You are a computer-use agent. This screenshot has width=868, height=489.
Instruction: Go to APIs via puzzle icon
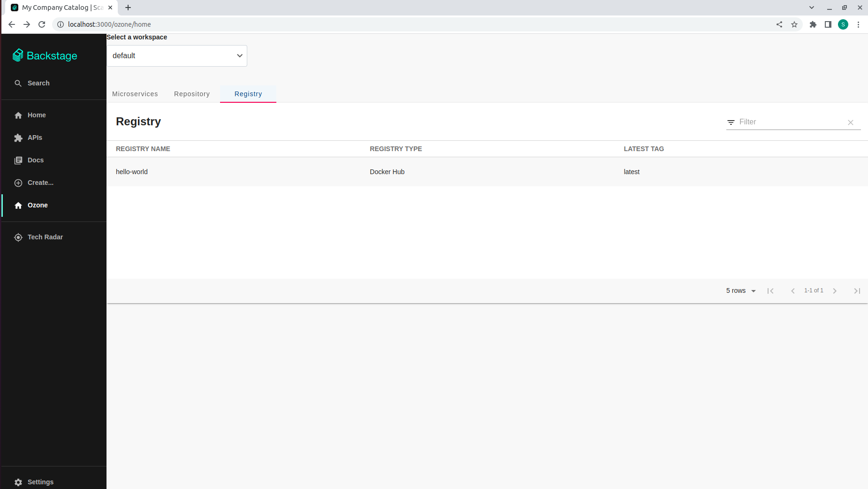click(18, 138)
